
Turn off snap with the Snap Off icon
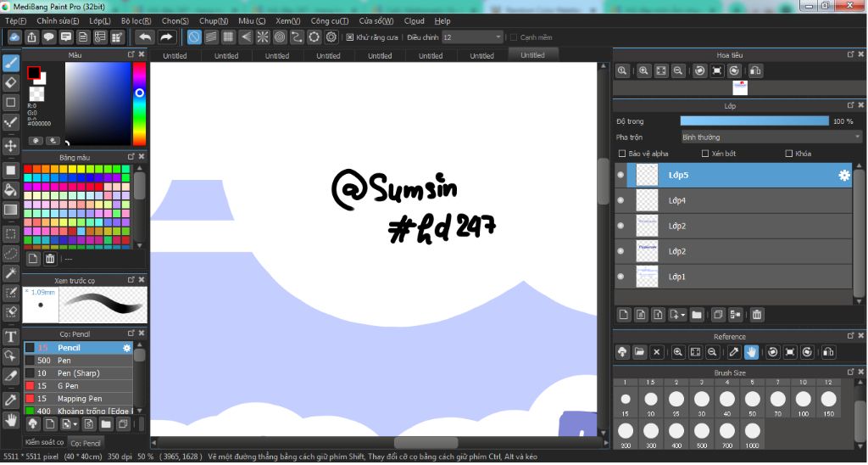194,37
